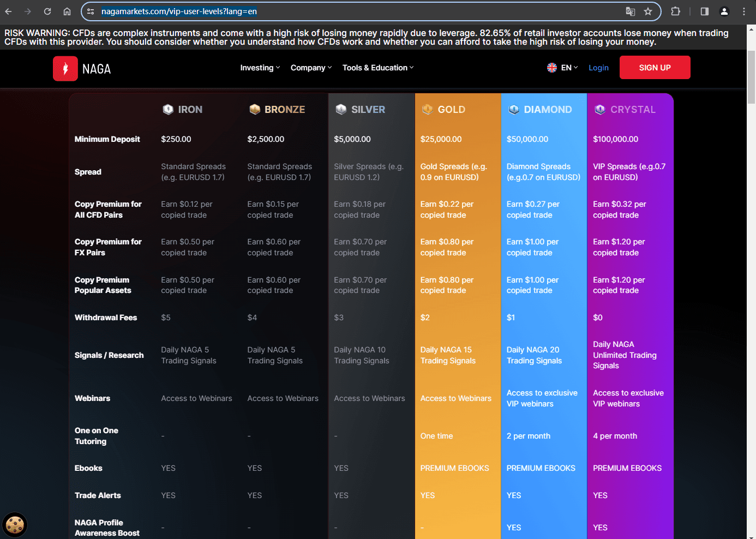Open the extensions puzzle icon
Viewport: 756px width, 539px height.
pos(675,11)
